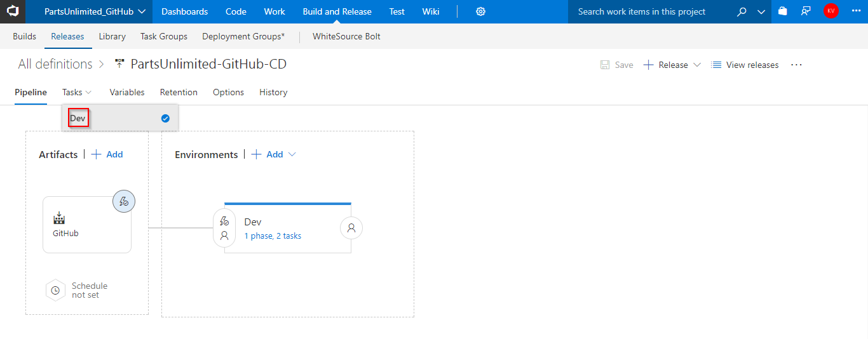The height and width of the screenshot is (339, 868).
Task: Expand the Release button dropdown arrow
Action: pos(697,65)
